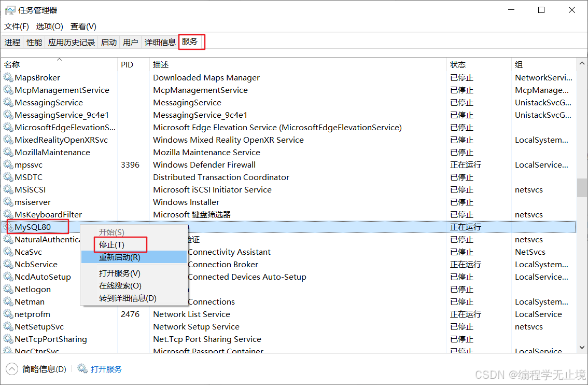Click the vertical scrollbar thumb
The height and width of the screenshot is (385, 588).
(x=582, y=188)
